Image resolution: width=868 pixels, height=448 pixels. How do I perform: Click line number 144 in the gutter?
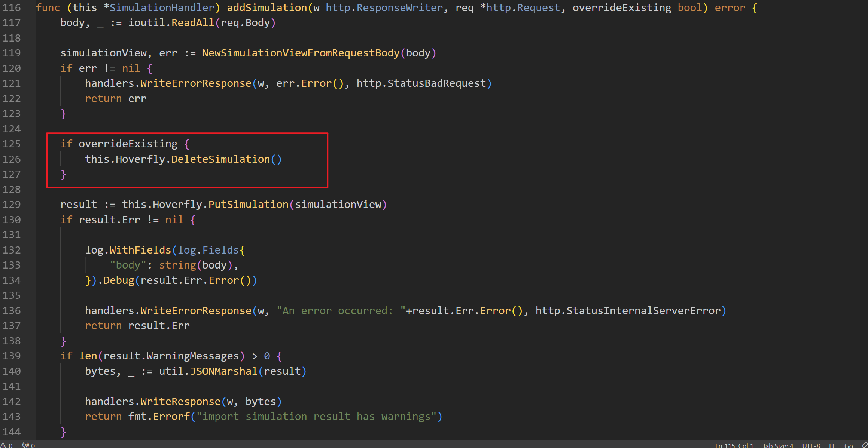tap(12, 432)
